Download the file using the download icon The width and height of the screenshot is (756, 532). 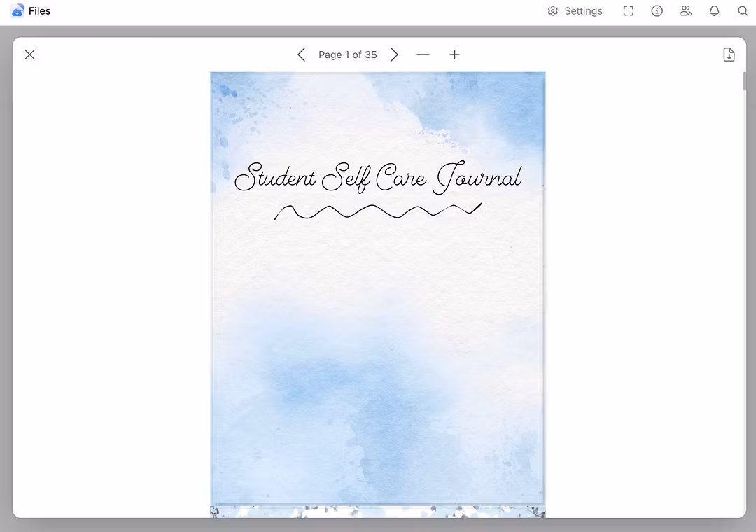729,55
